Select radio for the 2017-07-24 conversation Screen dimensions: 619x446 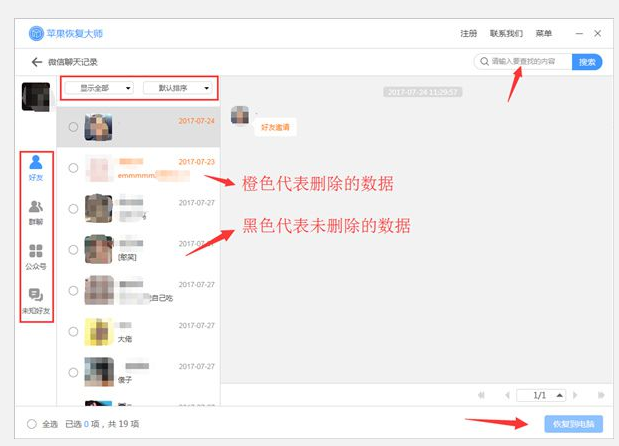tap(73, 127)
